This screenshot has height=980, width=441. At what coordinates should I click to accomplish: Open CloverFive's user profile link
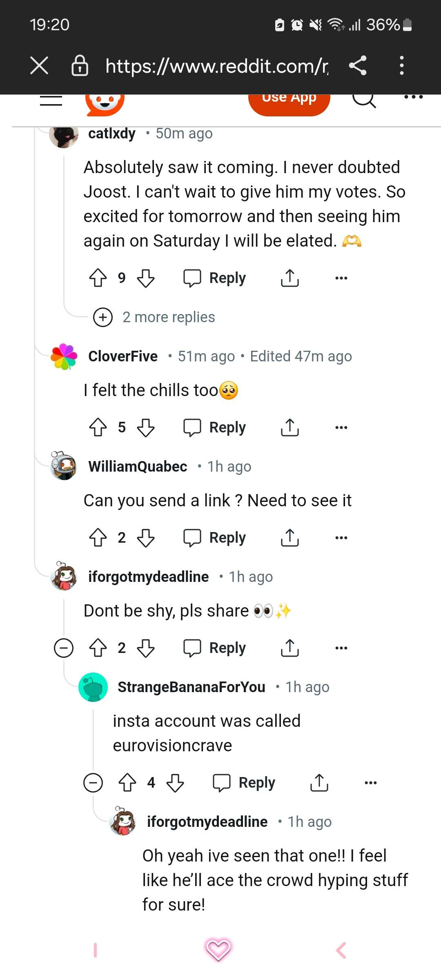pos(123,356)
